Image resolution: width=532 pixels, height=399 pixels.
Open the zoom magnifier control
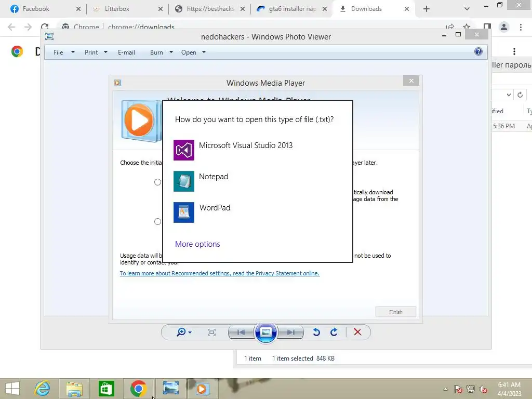pyautogui.click(x=181, y=332)
